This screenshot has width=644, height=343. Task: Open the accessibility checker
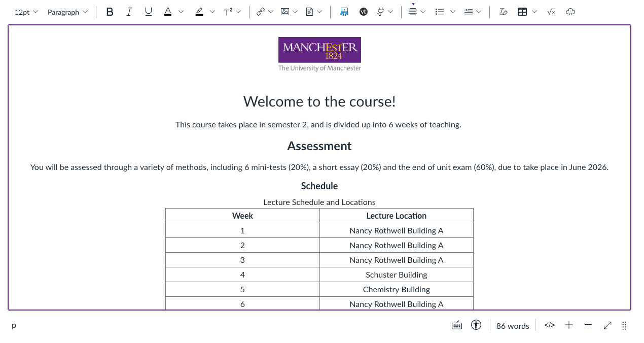point(476,325)
